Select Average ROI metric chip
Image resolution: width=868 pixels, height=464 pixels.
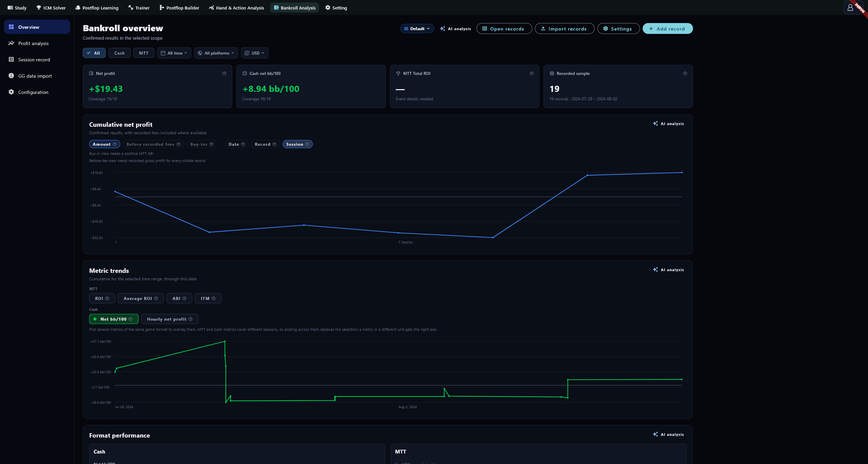(x=141, y=299)
